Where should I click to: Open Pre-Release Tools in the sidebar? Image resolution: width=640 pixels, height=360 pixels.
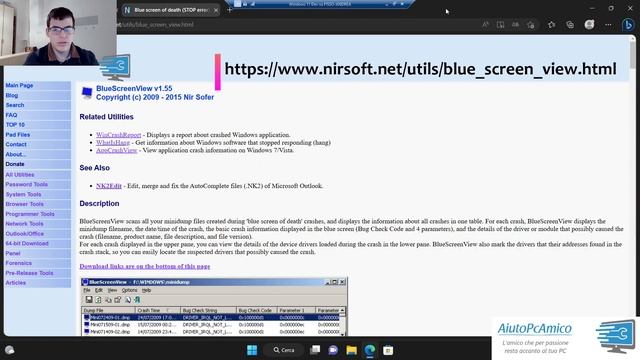pos(29,273)
